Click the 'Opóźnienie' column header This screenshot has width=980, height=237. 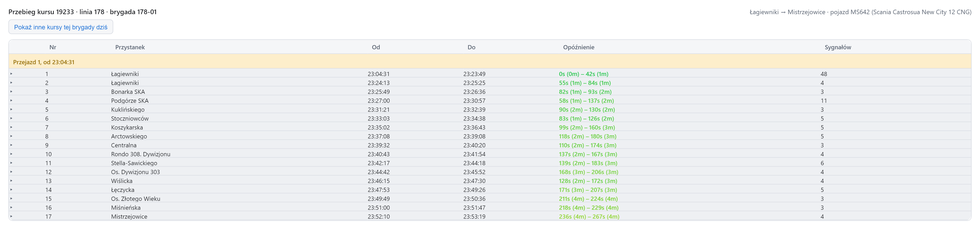[579, 47]
